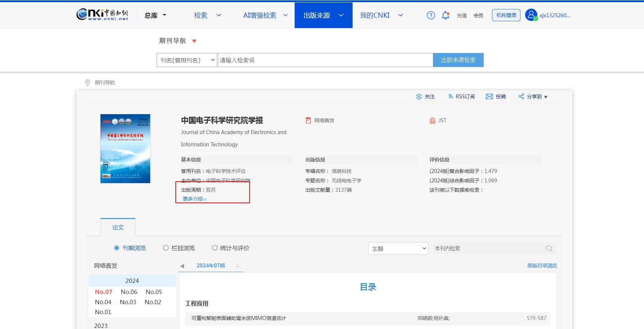
Task: Click the sponsor 中国电子科学研究院
Action: (x=228, y=181)
